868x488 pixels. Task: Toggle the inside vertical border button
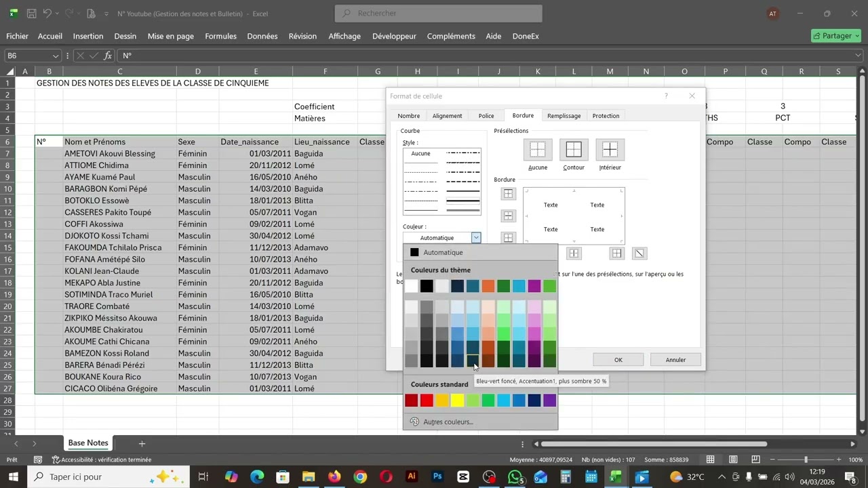click(574, 253)
